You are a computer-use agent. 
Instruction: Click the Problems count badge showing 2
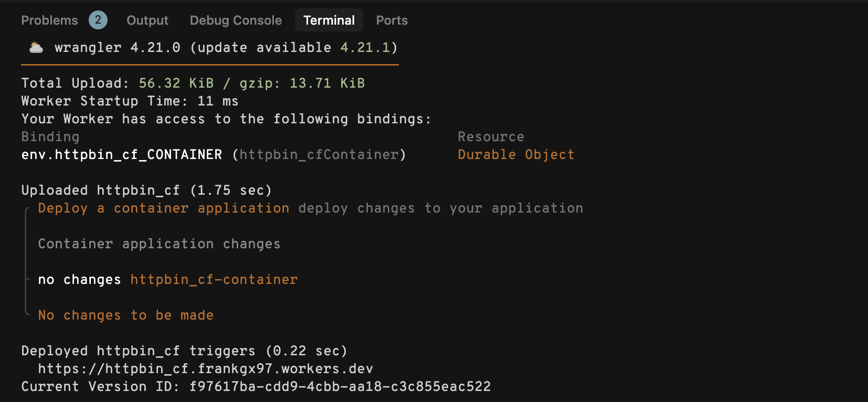tap(98, 20)
